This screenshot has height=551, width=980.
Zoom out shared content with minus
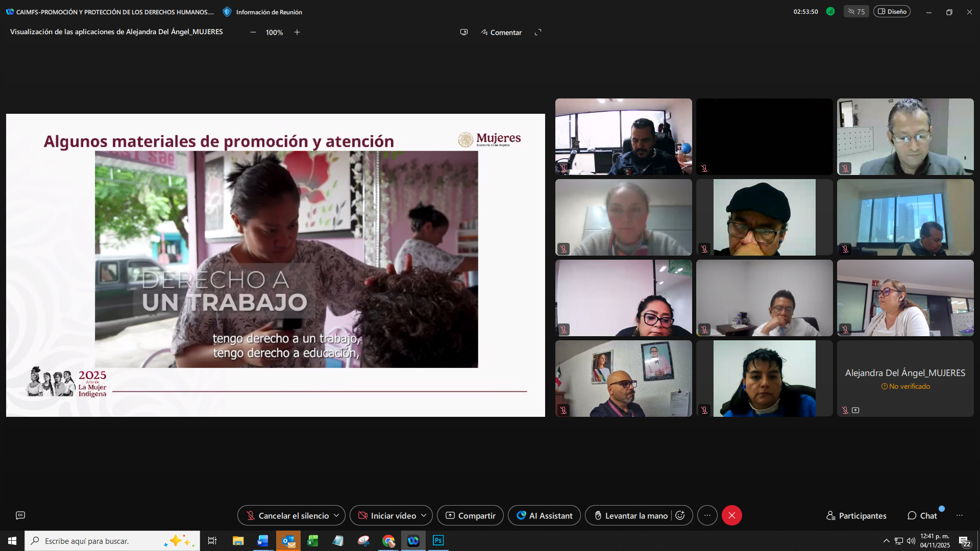(x=253, y=32)
